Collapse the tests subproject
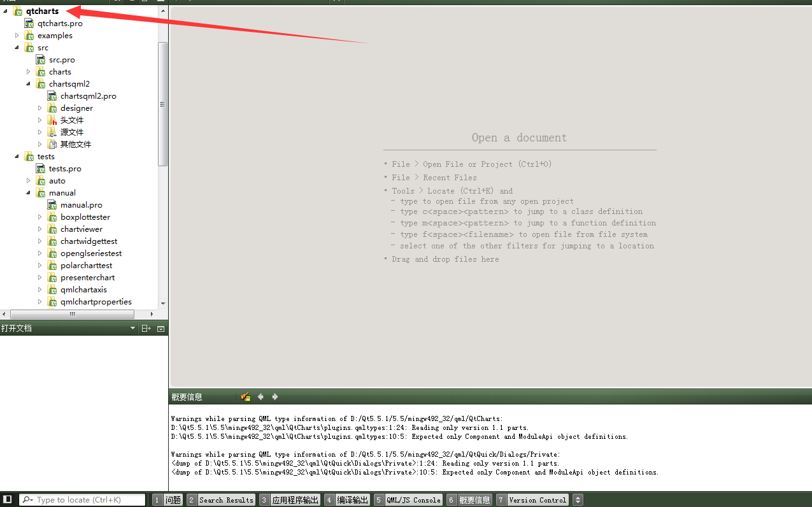This screenshot has height=507, width=812. click(x=17, y=157)
